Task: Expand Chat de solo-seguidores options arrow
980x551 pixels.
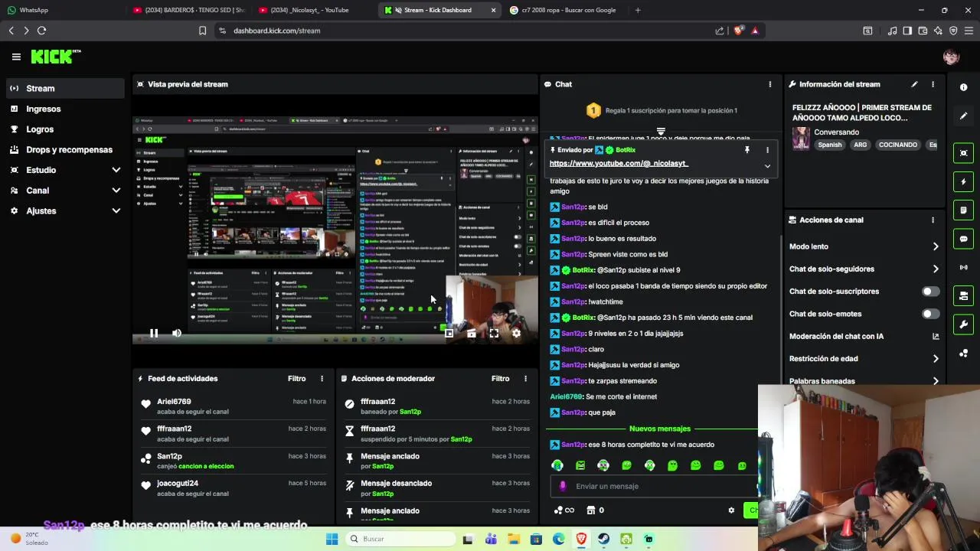Action: coord(935,269)
